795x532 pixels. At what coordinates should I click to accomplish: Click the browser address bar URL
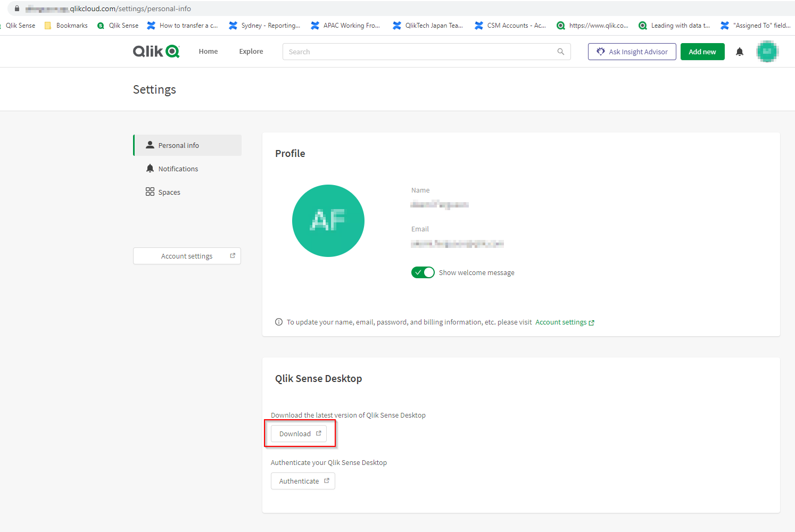point(108,9)
